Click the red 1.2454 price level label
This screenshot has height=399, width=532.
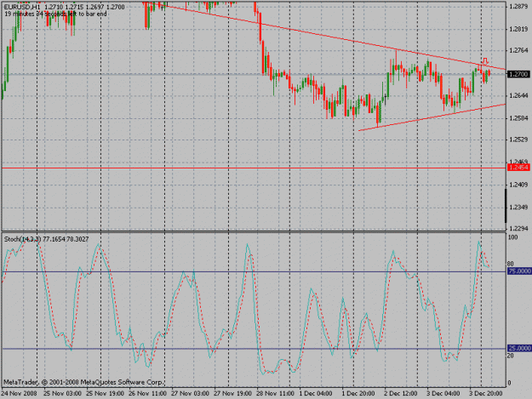coord(518,168)
